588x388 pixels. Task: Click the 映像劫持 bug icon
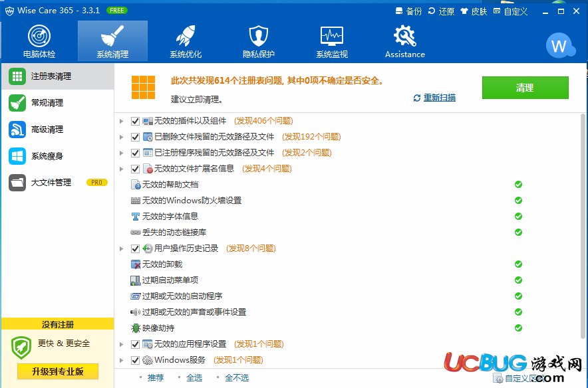point(136,328)
